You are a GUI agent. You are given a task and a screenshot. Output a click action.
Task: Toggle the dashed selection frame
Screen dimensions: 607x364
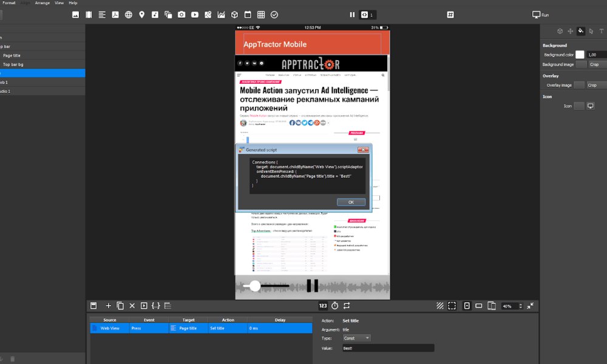pos(452,306)
